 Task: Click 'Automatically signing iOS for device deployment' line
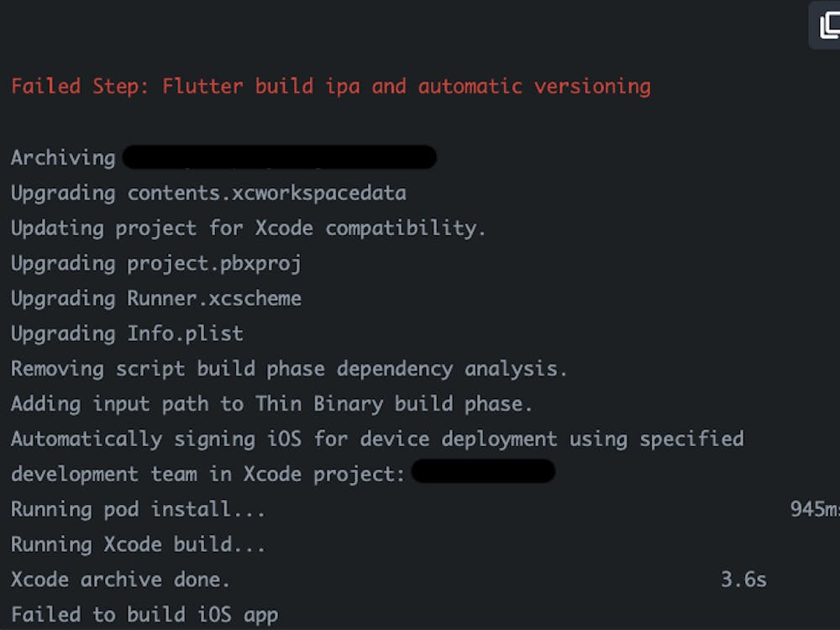(x=377, y=439)
